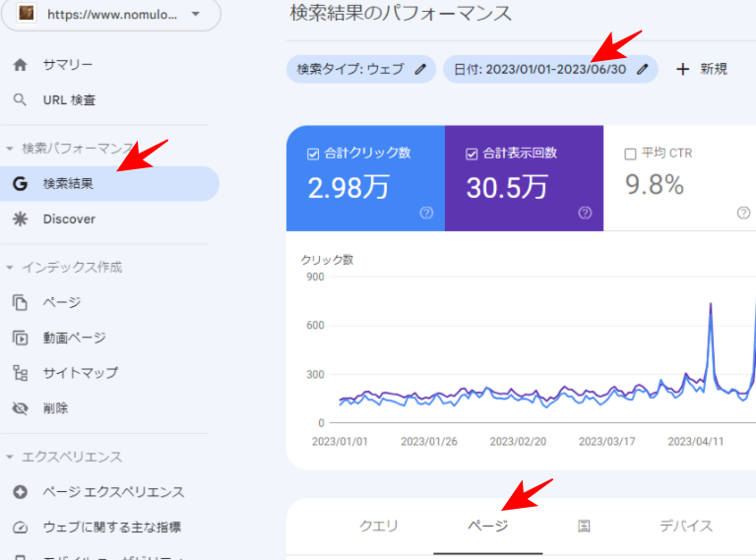Image resolution: width=756 pixels, height=560 pixels.
Task: Open help icon on 合計表示回数 card
Action: coord(585,213)
